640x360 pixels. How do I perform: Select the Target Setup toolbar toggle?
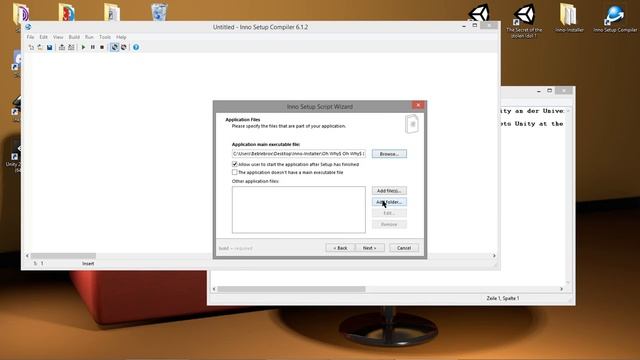[114, 47]
